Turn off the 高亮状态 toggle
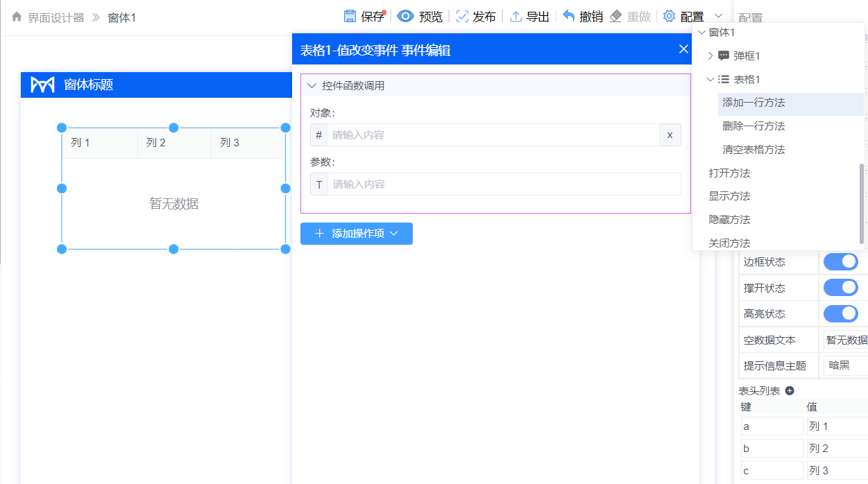The image size is (868, 484). (840, 313)
